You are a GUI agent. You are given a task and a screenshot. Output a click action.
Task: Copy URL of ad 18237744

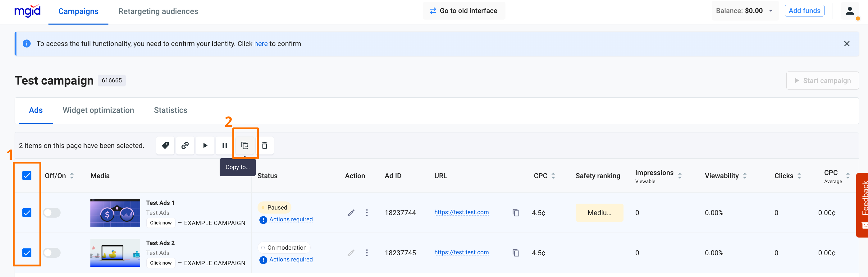click(515, 213)
